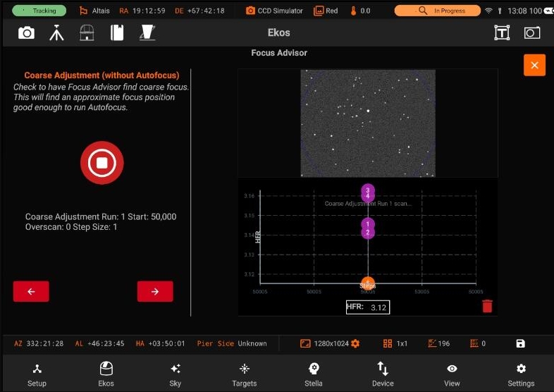
Task: Open the Stella tab
Action: (x=314, y=374)
